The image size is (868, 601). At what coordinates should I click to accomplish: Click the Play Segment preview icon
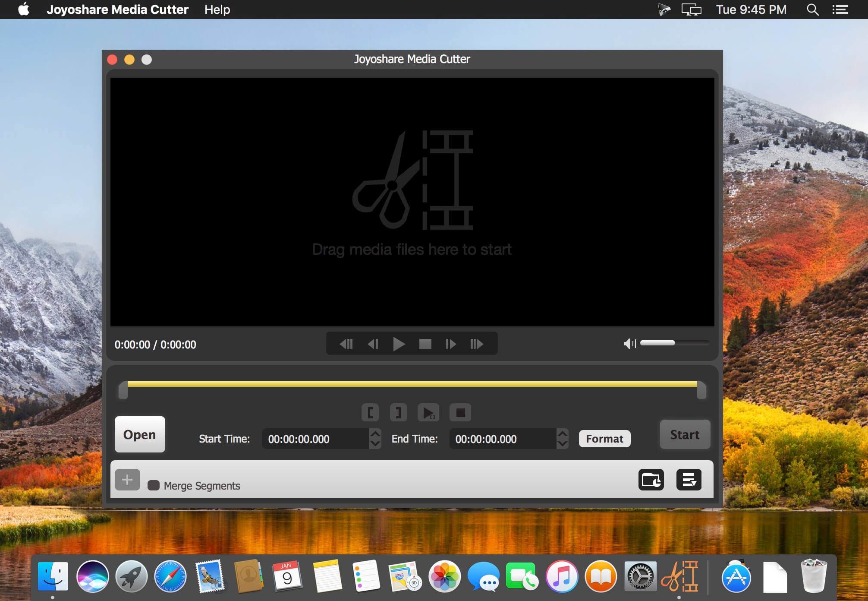pos(429,413)
